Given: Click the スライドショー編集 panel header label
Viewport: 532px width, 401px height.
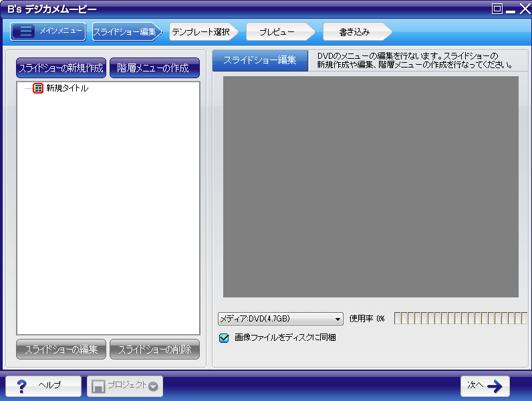Looking at the screenshot, I should tap(260, 60).
